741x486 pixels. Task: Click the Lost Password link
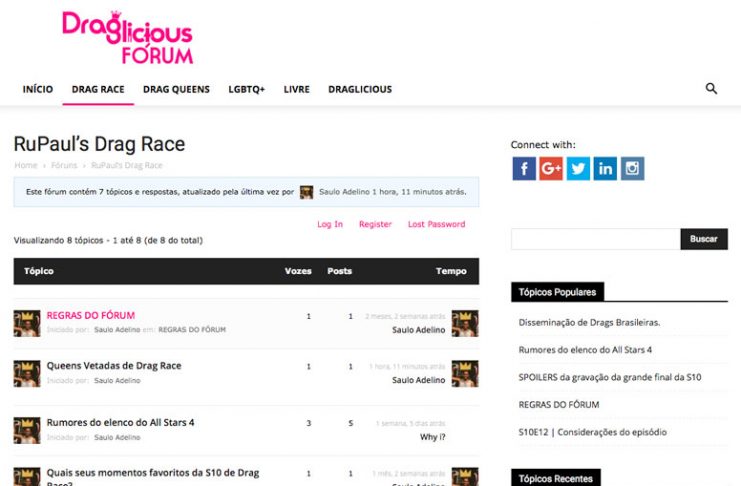[x=437, y=224]
